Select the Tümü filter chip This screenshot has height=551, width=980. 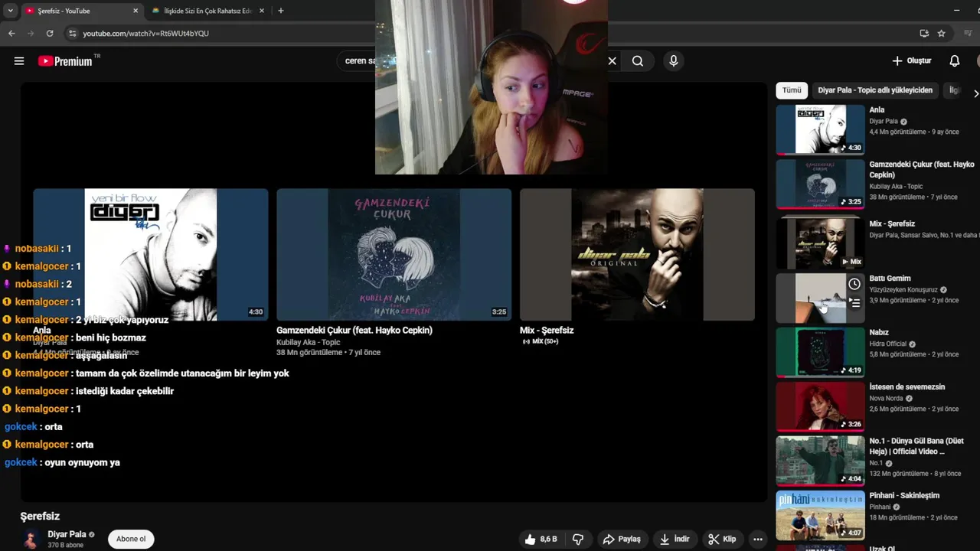click(x=792, y=90)
